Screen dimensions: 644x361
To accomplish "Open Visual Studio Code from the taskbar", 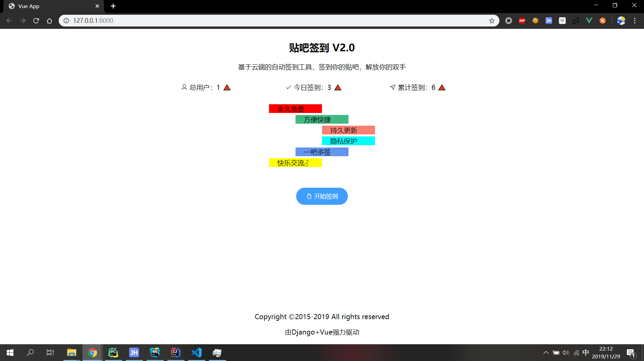I will coord(197,353).
